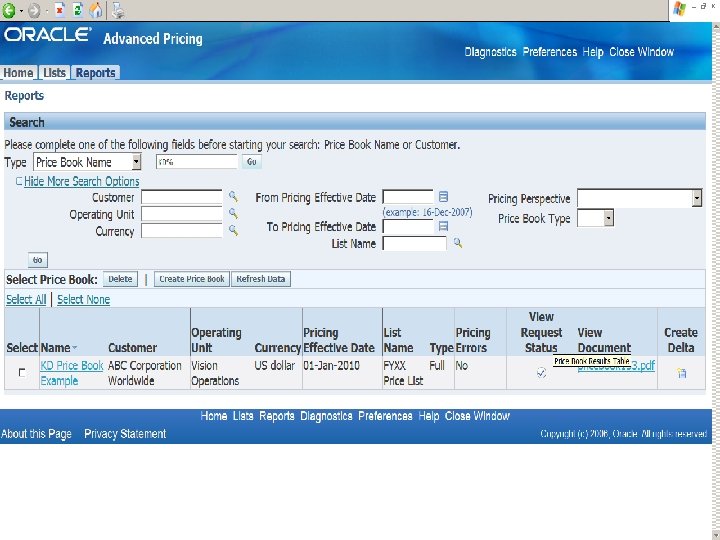Click the browser Print icon
This screenshot has width=720, height=540.
(118, 10)
